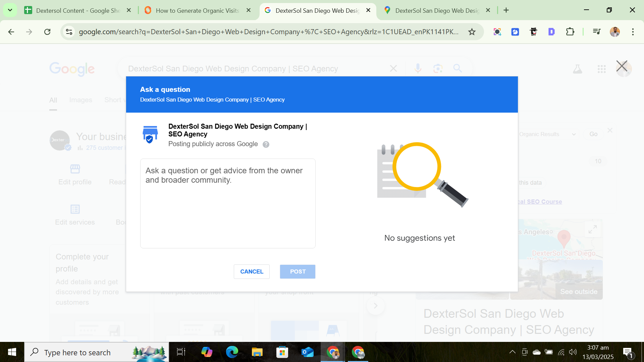
Task: Click the CANCEL button in Ask a question dialog
Action: tap(252, 271)
